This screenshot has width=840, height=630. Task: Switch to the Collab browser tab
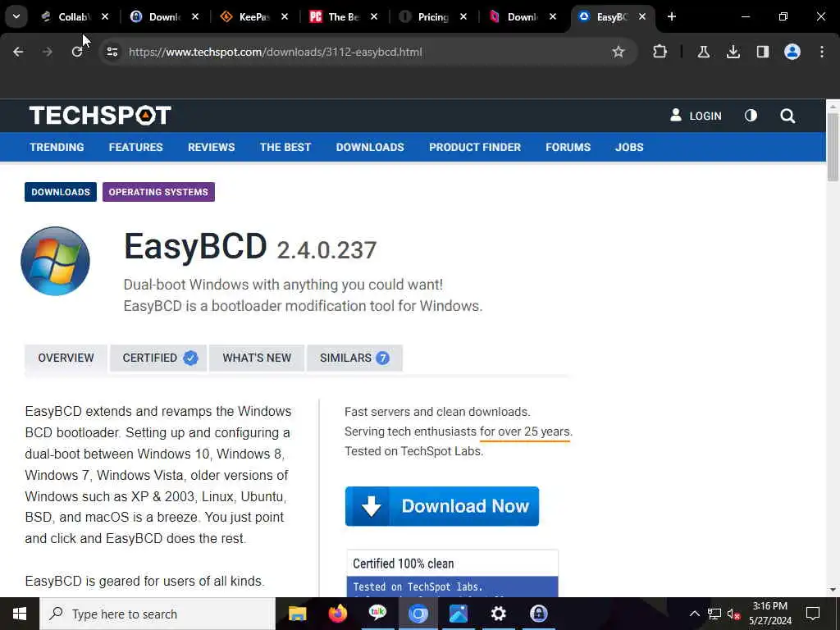point(73,16)
